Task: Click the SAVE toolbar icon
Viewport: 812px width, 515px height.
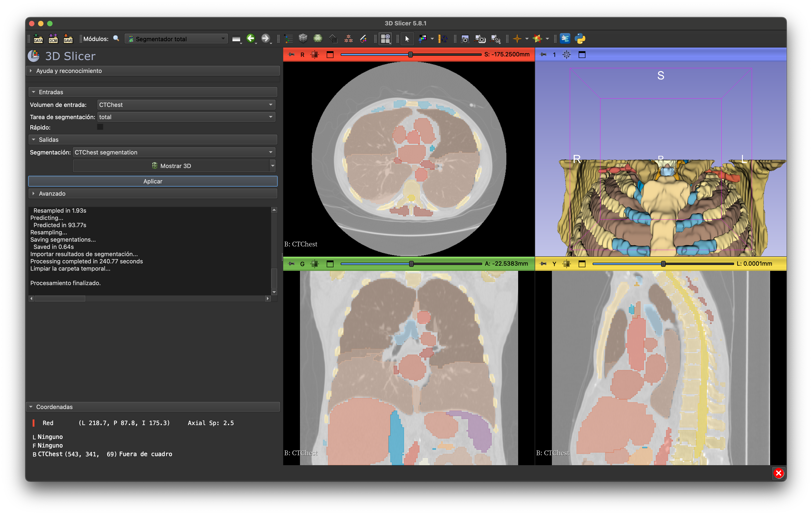Action: coord(68,39)
